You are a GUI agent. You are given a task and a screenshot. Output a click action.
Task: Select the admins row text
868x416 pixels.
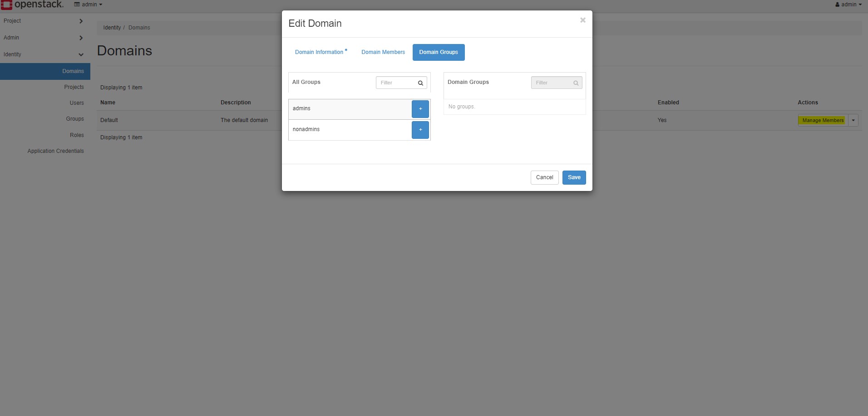(301, 108)
